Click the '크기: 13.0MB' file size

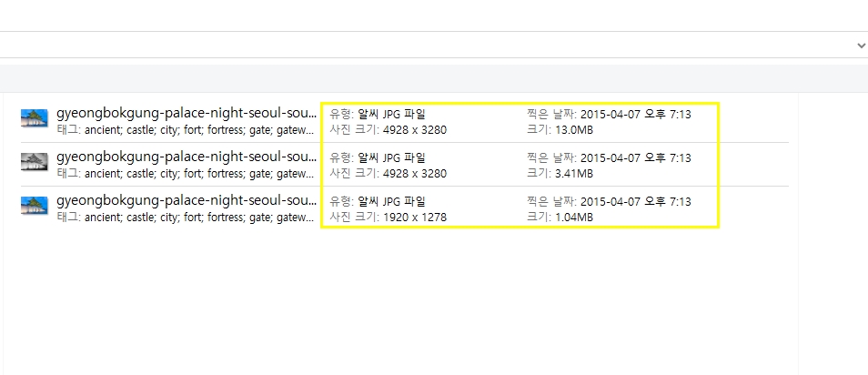point(560,130)
